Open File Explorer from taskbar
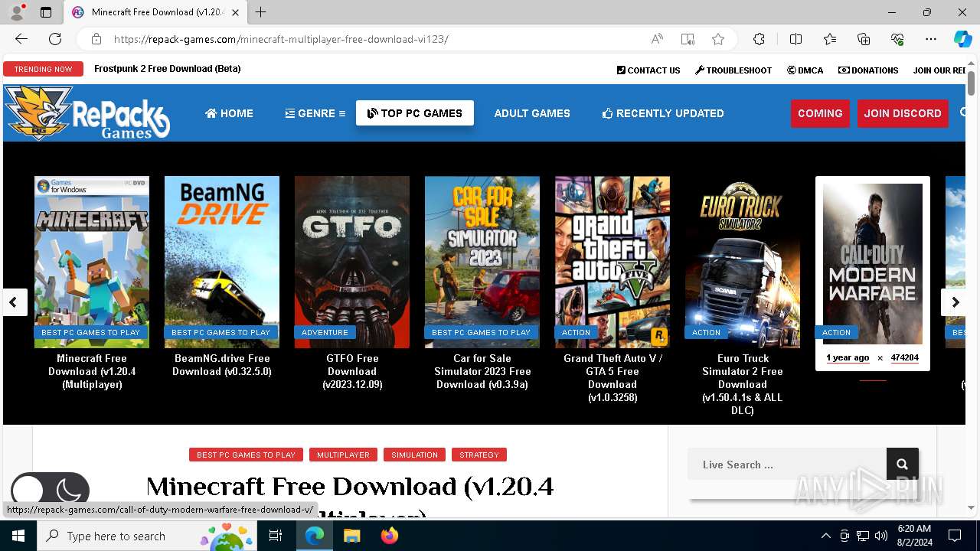980x551 pixels. coord(351,536)
